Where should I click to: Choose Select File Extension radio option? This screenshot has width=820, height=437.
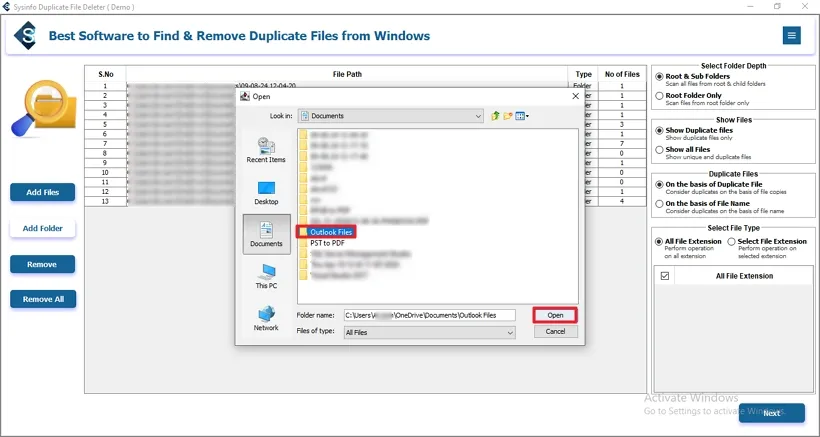tap(732, 242)
